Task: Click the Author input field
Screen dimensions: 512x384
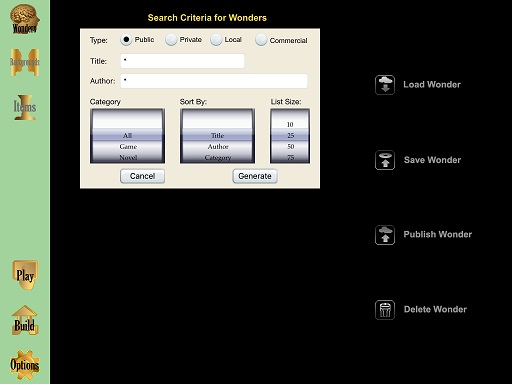Action: [x=214, y=81]
